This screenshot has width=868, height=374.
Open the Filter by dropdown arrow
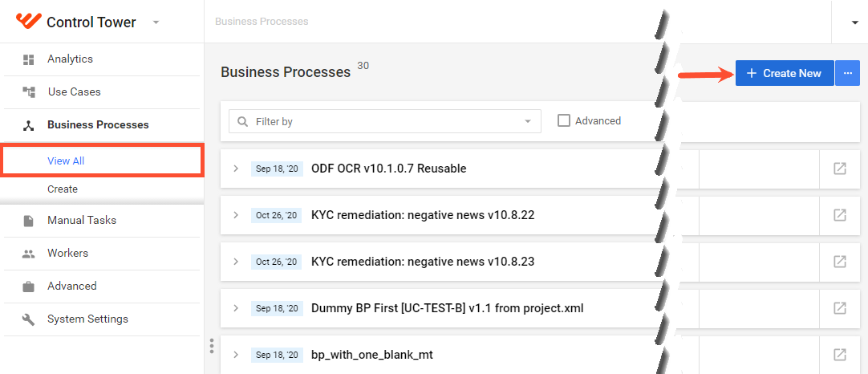click(528, 121)
